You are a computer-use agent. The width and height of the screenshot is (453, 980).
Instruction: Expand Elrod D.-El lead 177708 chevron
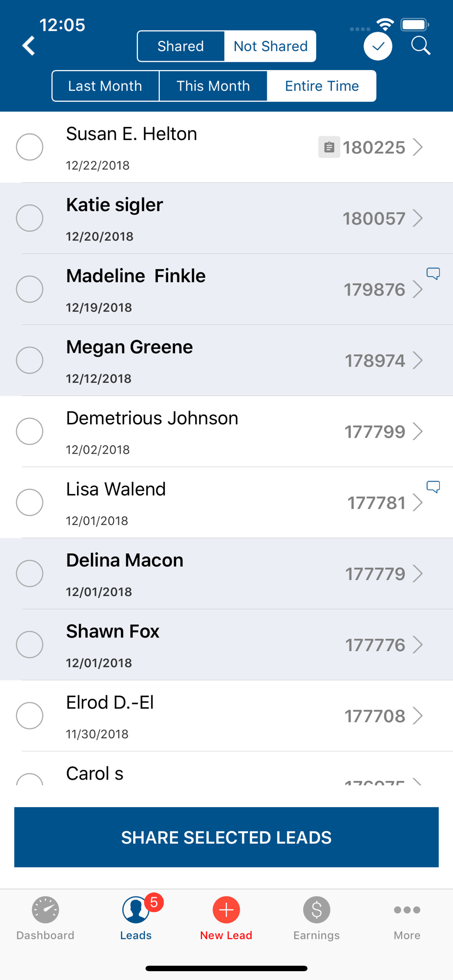(x=418, y=715)
